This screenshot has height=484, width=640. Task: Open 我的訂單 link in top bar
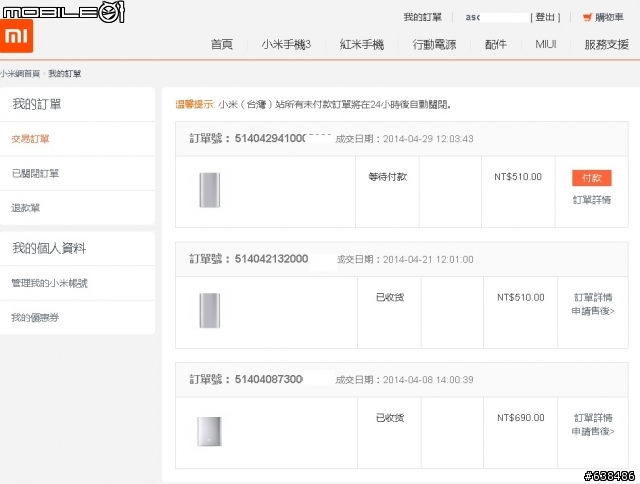tap(422, 17)
